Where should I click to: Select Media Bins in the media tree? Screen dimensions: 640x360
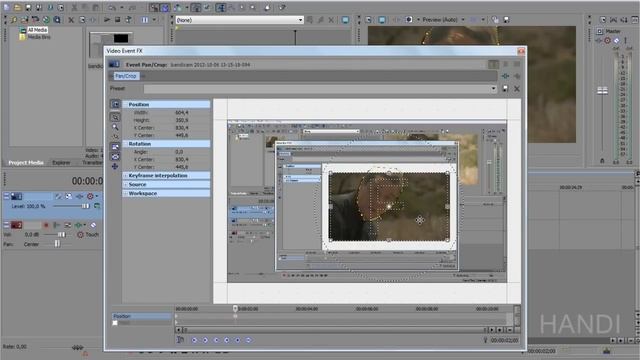tap(39, 37)
